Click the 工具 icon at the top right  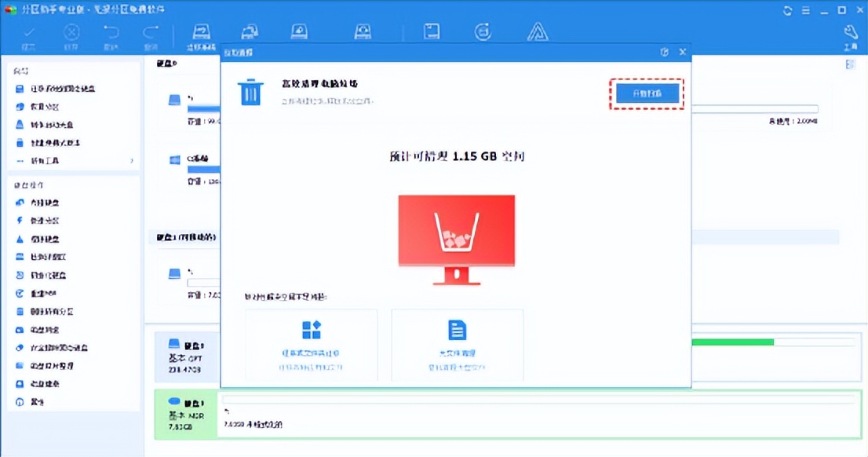click(x=850, y=33)
